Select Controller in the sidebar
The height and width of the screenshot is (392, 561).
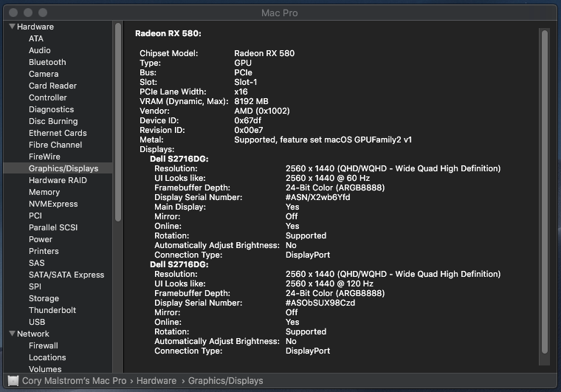tap(47, 97)
